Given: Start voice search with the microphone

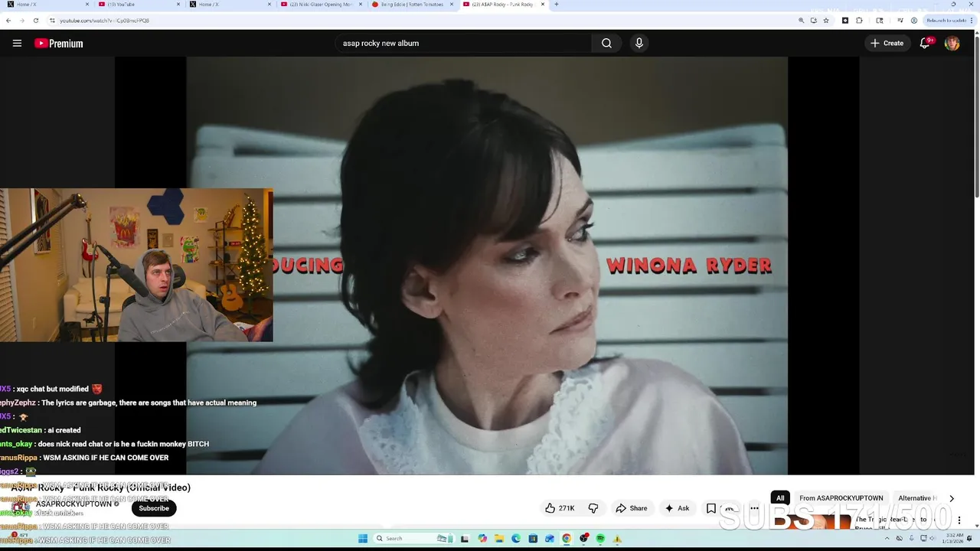Looking at the screenshot, I should (x=639, y=44).
